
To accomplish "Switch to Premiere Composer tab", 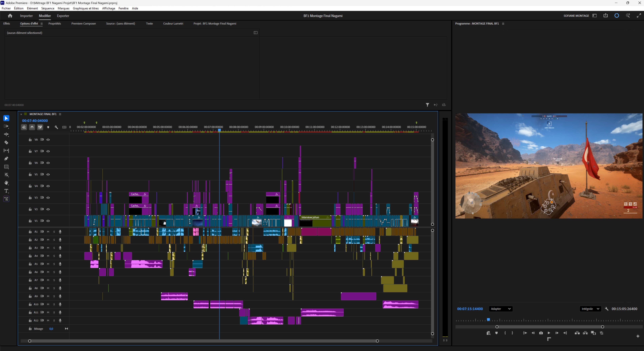I will [83, 24].
